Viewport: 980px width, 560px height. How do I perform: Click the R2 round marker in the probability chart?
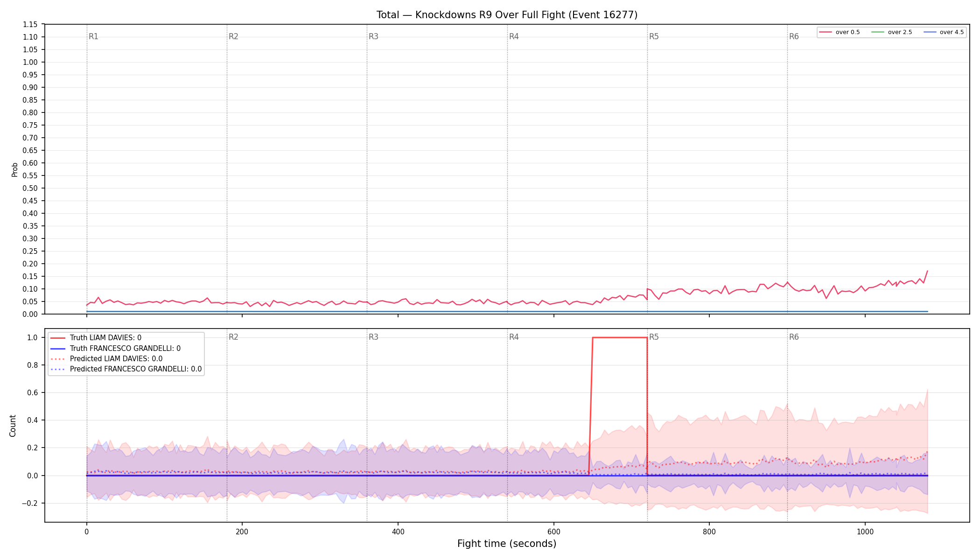click(x=233, y=36)
